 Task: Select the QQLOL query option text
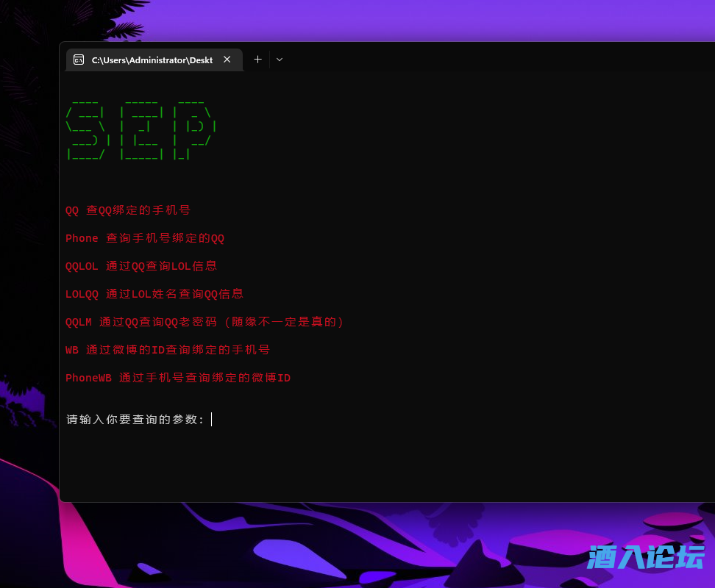[140, 266]
